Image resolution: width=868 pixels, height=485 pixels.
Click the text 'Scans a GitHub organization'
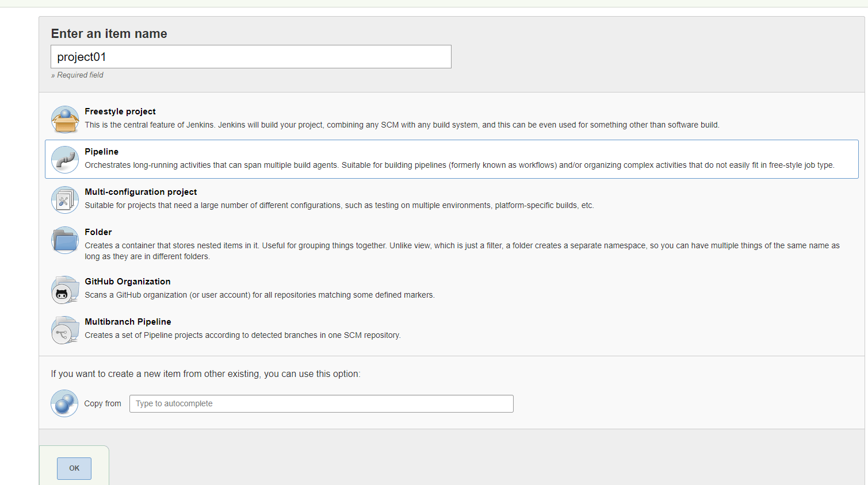pos(260,295)
